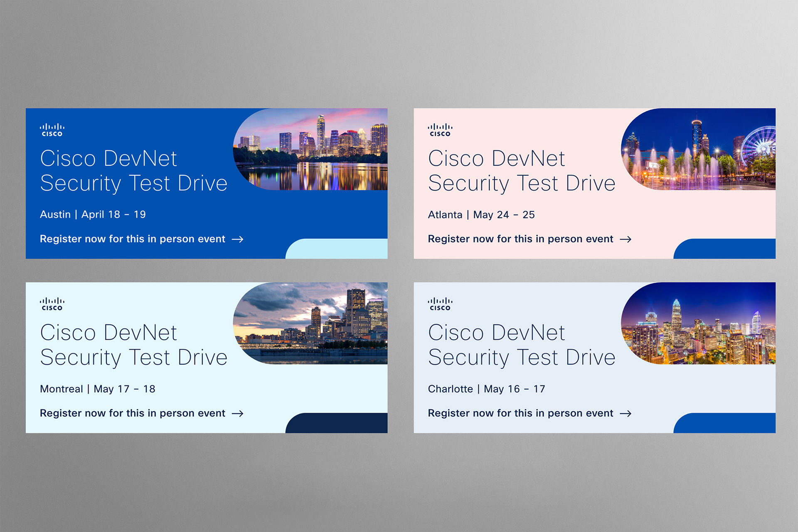The image size is (798, 532).
Task: Click the Cisco logo on the Montreal banner
Action: coord(52,304)
